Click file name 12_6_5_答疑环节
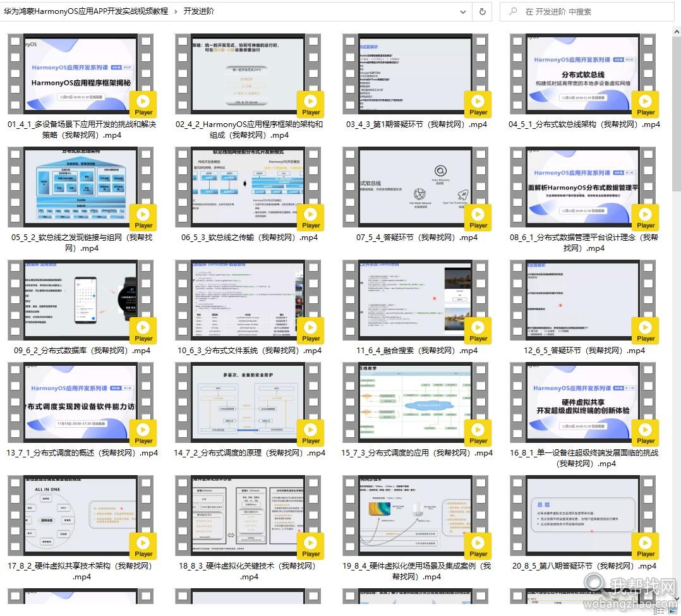681x616 pixels. 584,351
